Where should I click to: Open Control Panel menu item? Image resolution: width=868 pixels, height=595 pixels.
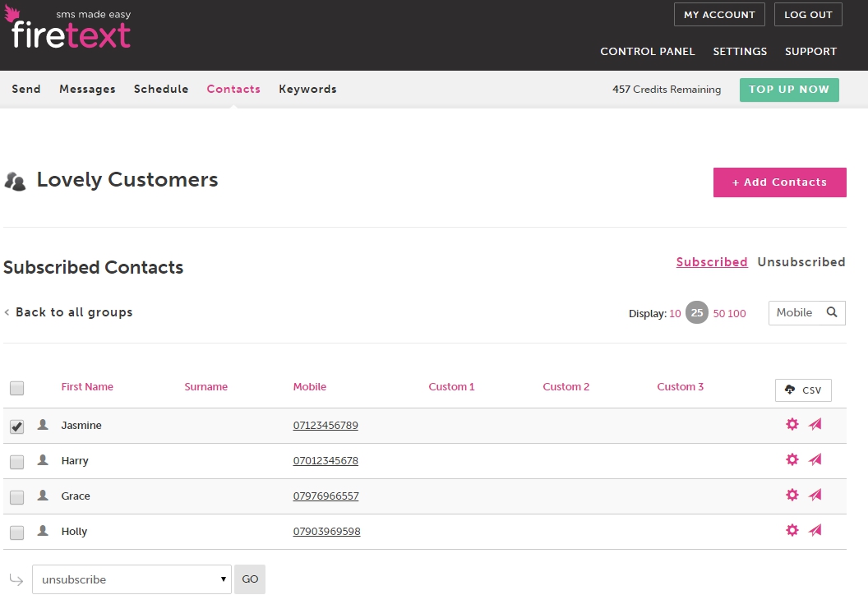(x=648, y=52)
